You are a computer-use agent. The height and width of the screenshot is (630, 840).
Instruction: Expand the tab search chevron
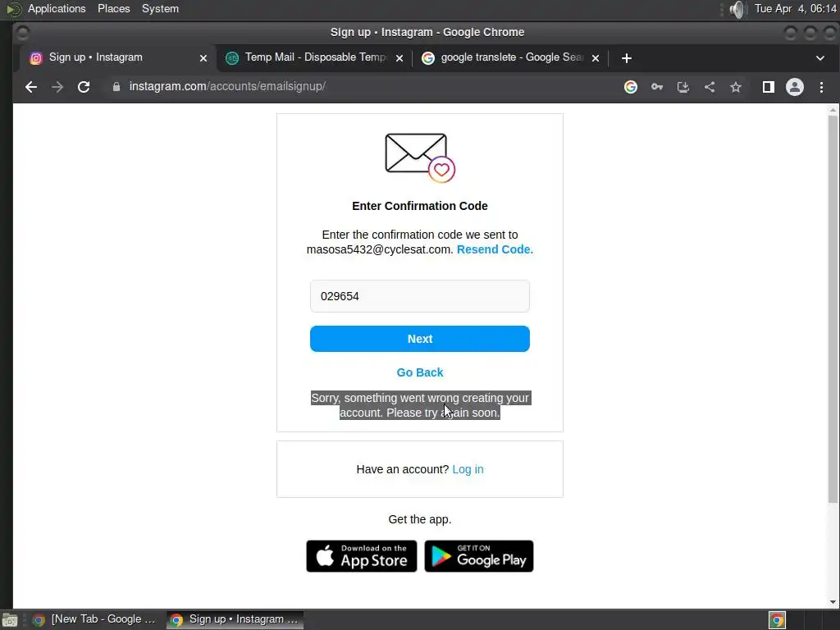[x=820, y=58]
